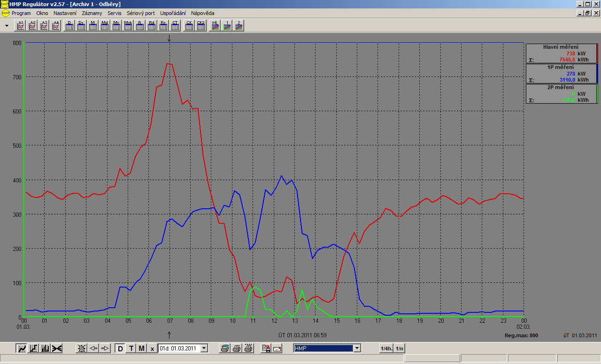Restore the inner Archiv window
Viewport: 601px width, 364px height.
[587, 13]
